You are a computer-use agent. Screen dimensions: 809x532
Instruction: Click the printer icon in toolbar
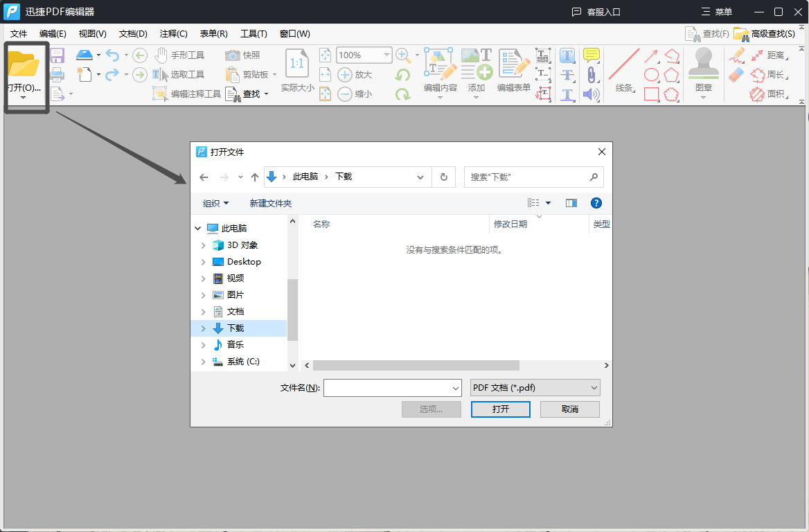[57, 74]
